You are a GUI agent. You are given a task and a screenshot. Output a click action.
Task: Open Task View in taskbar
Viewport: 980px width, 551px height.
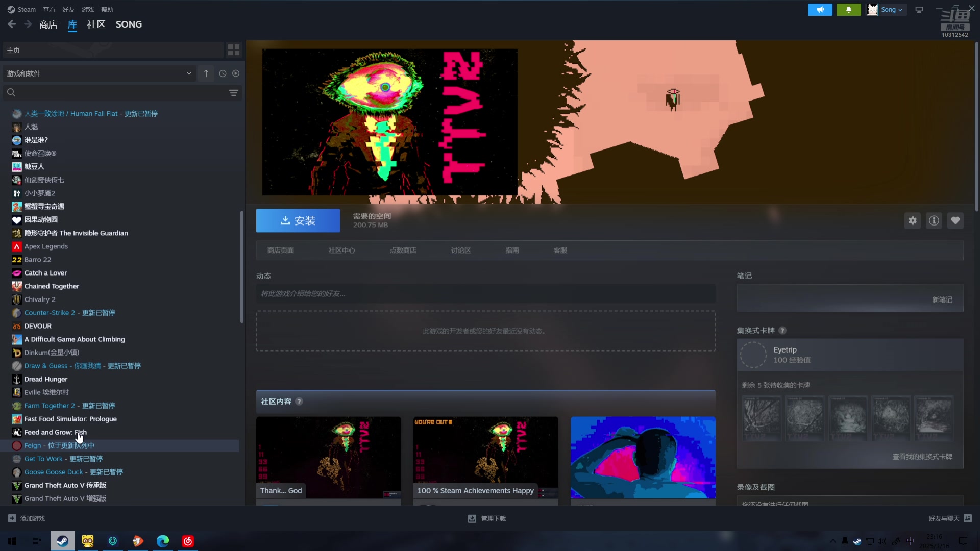37,541
